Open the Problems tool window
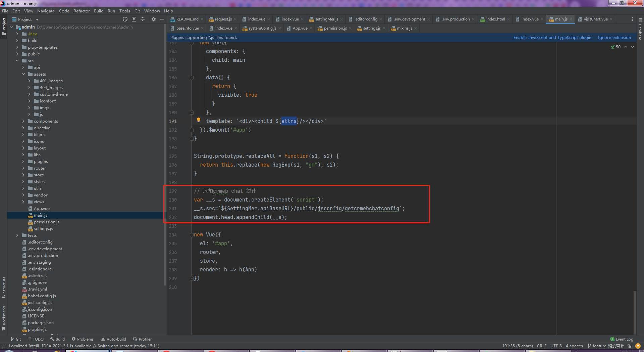 (83, 339)
